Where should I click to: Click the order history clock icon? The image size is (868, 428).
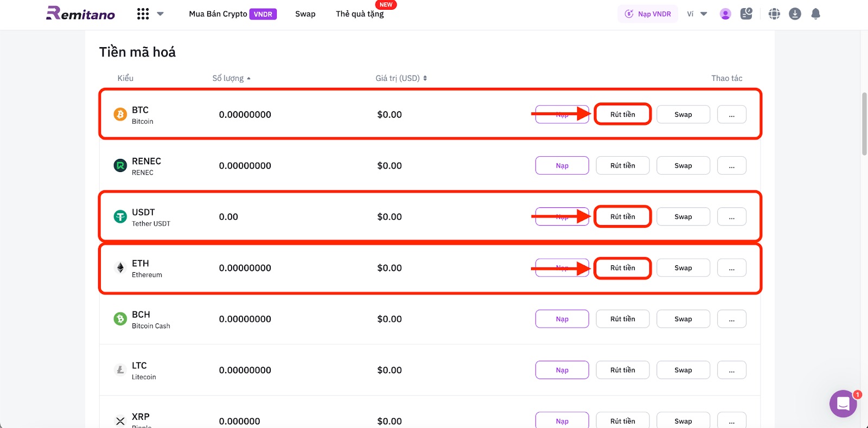tap(746, 14)
